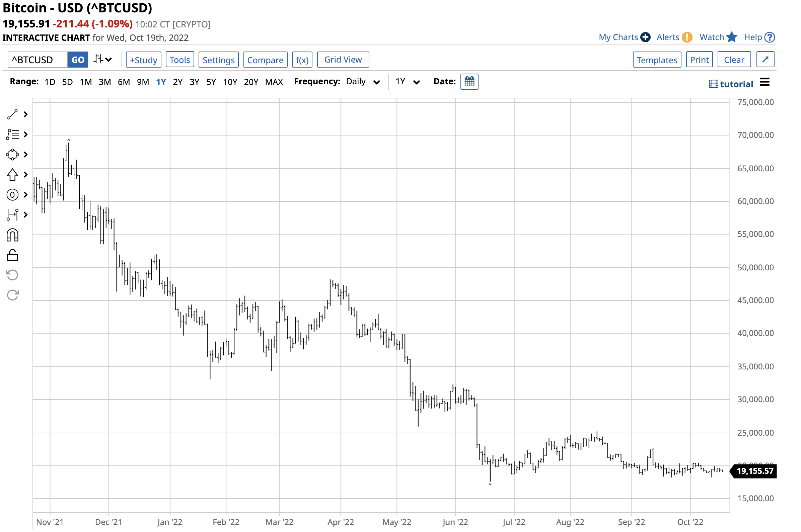This screenshot has height=532, width=801.
Task: Toggle the lock drawings padlock icon
Action: [x=13, y=255]
